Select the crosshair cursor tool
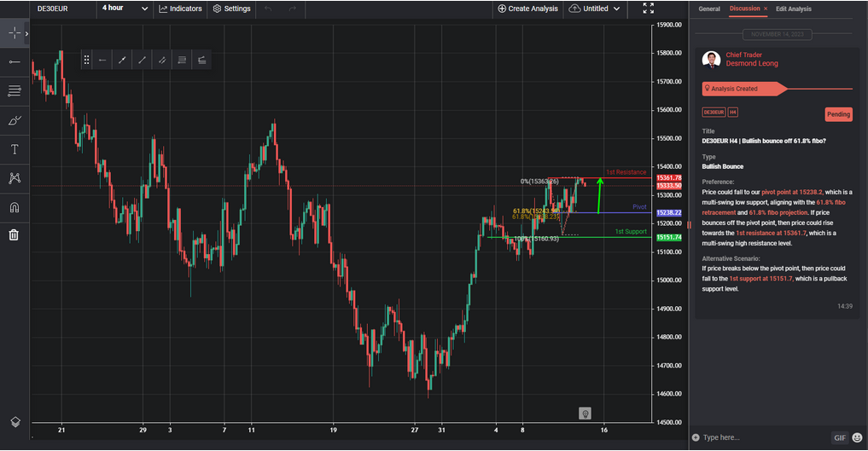868x451 pixels. [15, 33]
